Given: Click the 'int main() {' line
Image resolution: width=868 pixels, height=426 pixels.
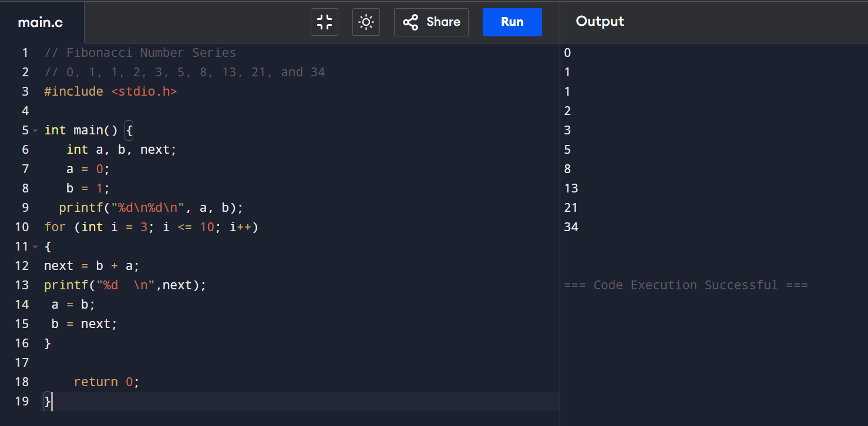Looking at the screenshot, I should 89,130.
